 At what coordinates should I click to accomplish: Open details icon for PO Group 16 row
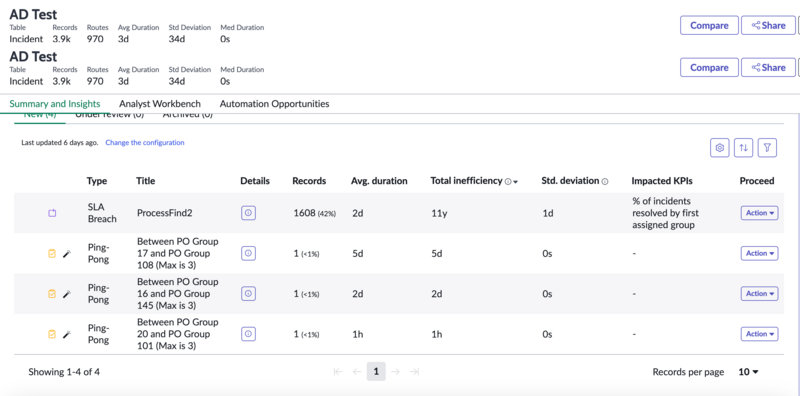[x=248, y=293]
